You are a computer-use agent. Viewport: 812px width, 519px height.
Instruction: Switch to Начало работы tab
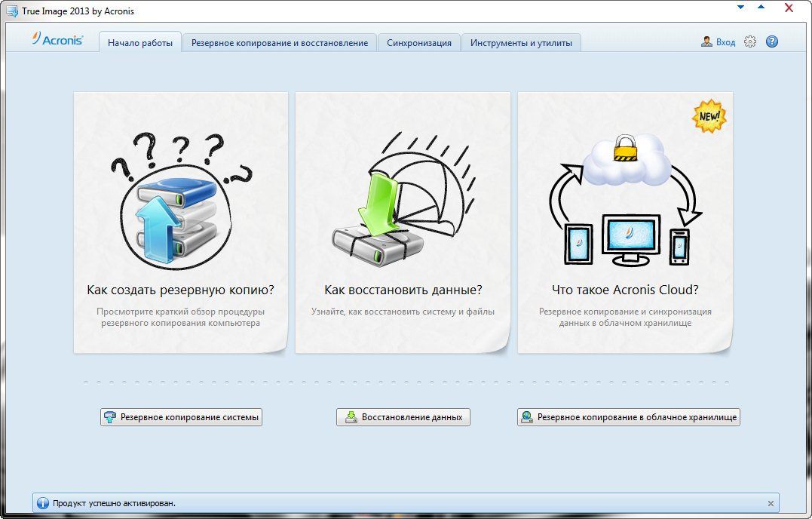click(x=140, y=43)
